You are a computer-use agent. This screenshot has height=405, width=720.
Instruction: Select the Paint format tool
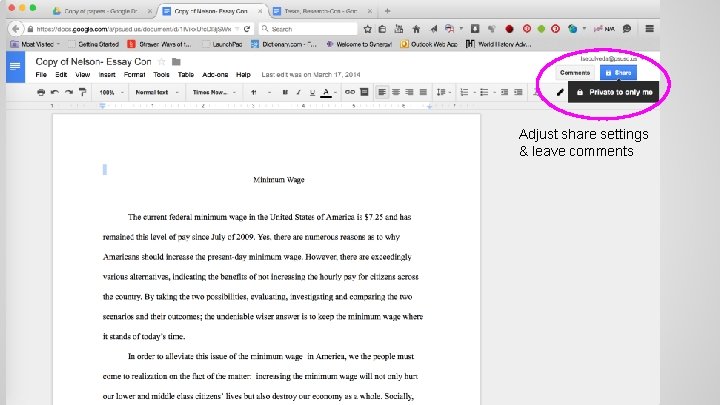coord(83,92)
